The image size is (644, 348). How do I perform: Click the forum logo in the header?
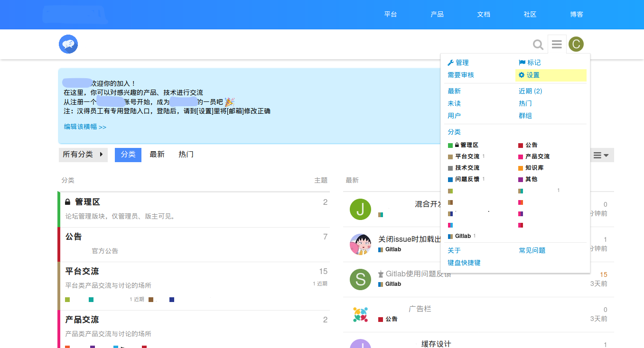(x=68, y=44)
